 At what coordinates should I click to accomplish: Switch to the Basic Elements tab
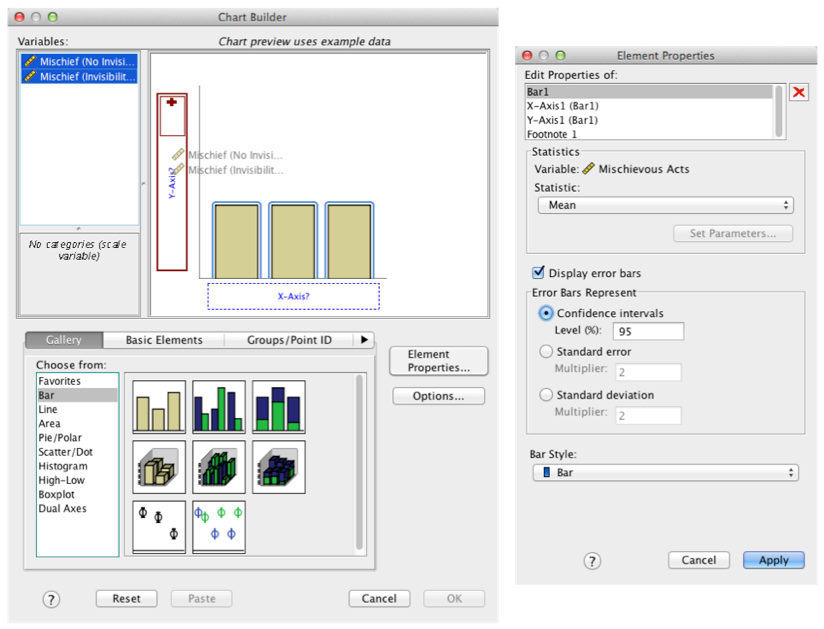164,340
